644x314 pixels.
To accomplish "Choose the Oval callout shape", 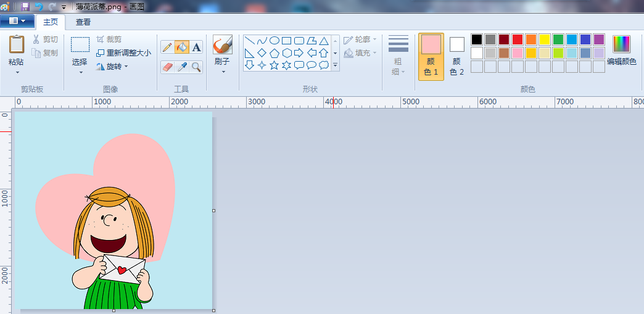I will pyautogui.click(x=312, y=65).
